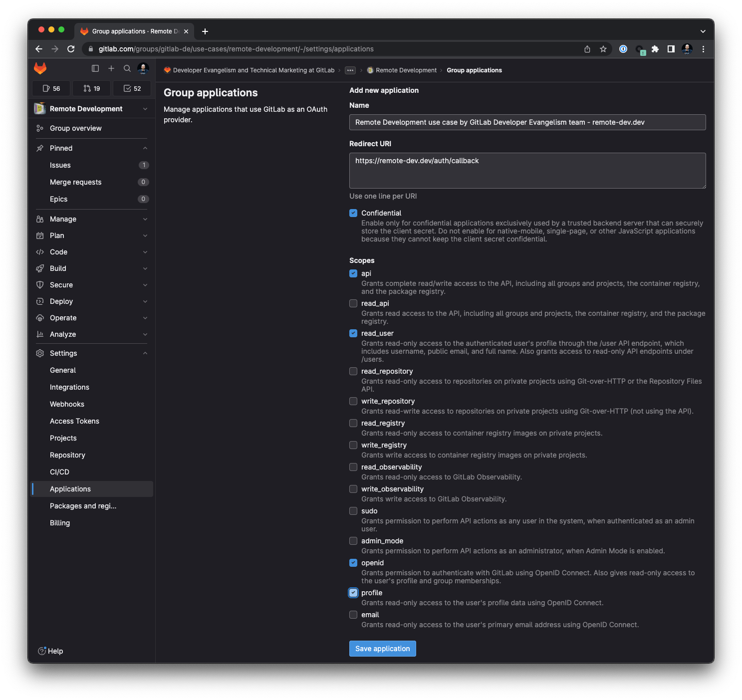The width and height of the screenshot is (742, 700).
Task: Click the GitLab fox logo
Action: (x=40, y=68)
